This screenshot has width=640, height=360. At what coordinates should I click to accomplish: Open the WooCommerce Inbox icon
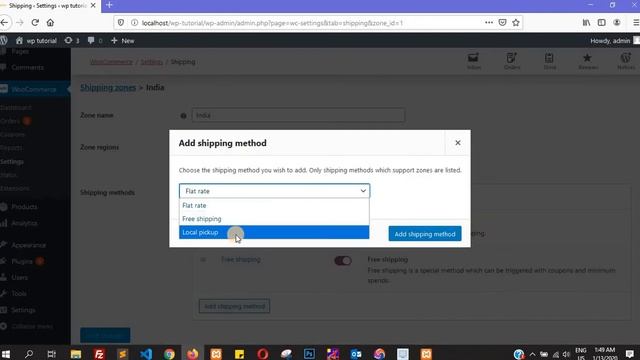473,61
